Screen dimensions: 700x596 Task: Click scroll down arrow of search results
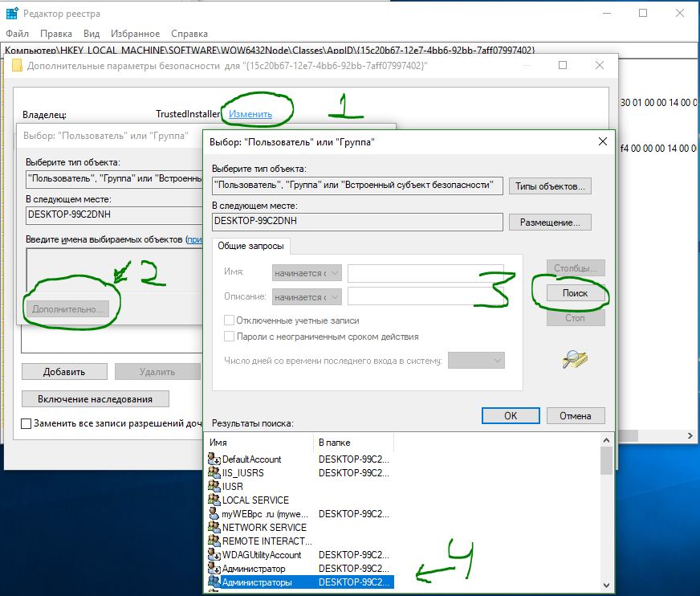tap(606, 585)
